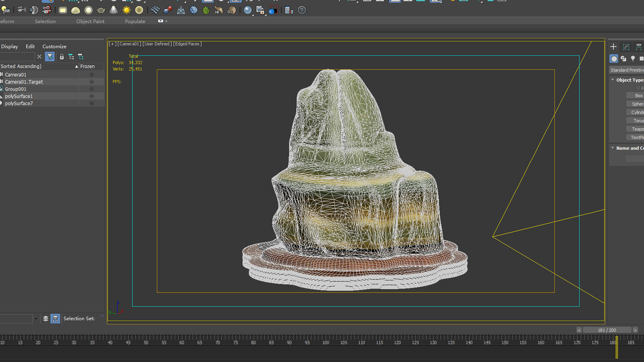Click the gray cone icon
Screen dimensions: 644x362
point(114,10)
